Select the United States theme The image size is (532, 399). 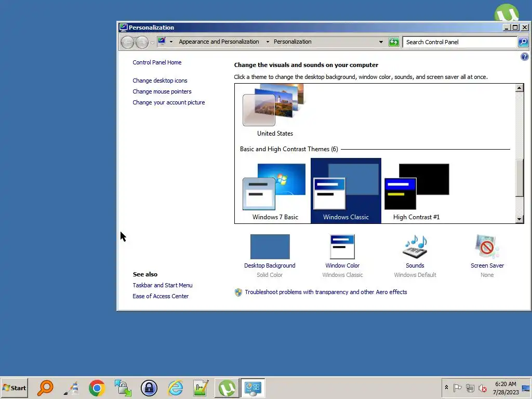(x=275, y=111)
